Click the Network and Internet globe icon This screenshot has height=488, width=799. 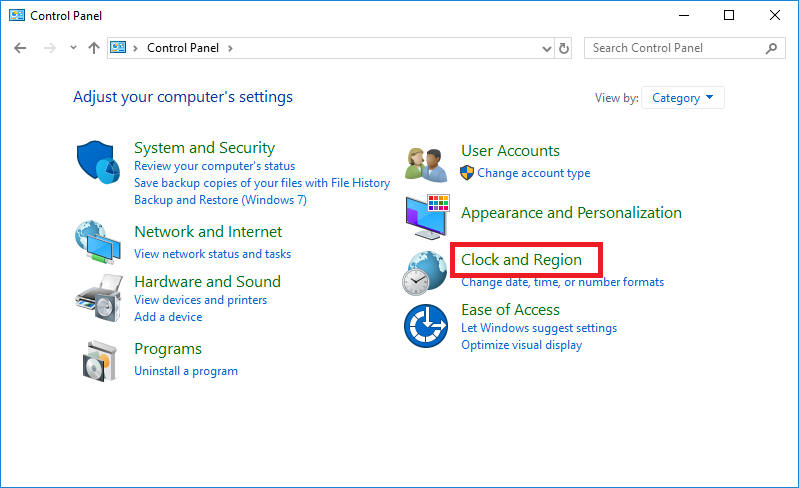coord(97,242)
